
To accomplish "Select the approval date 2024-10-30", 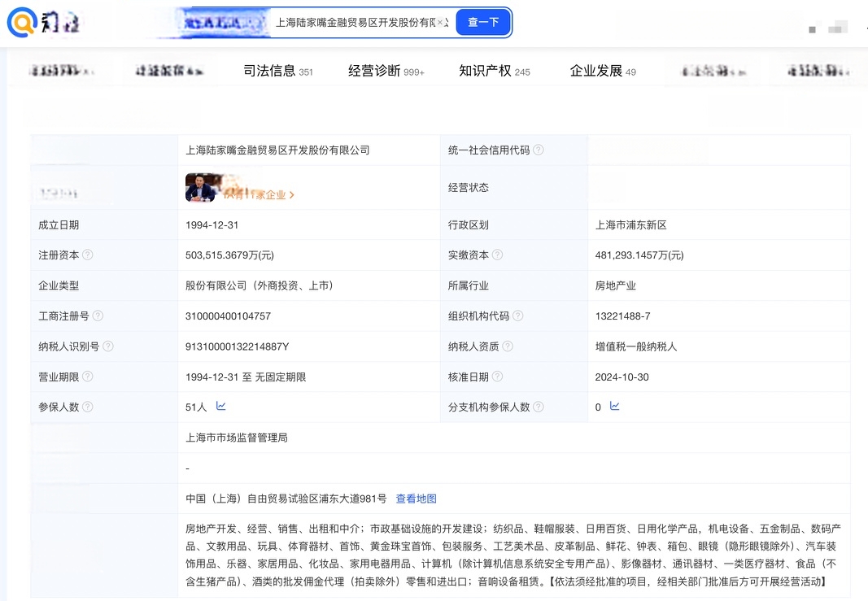I will 622,377.
